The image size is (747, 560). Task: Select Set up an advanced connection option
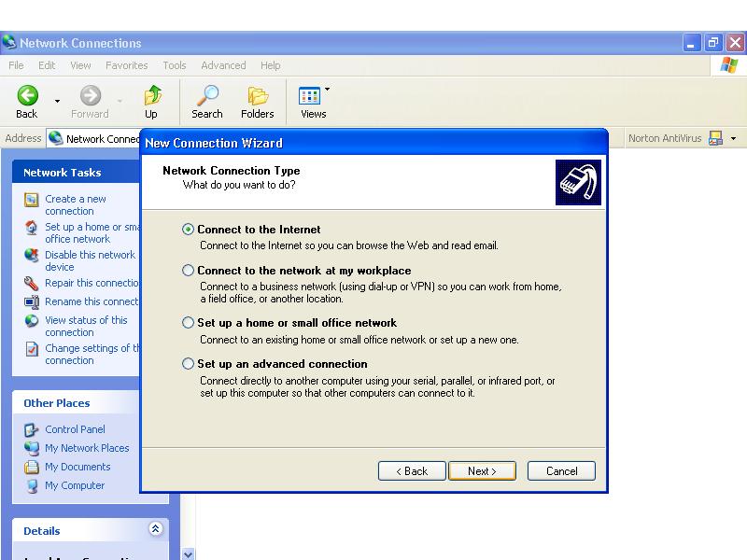189,364
